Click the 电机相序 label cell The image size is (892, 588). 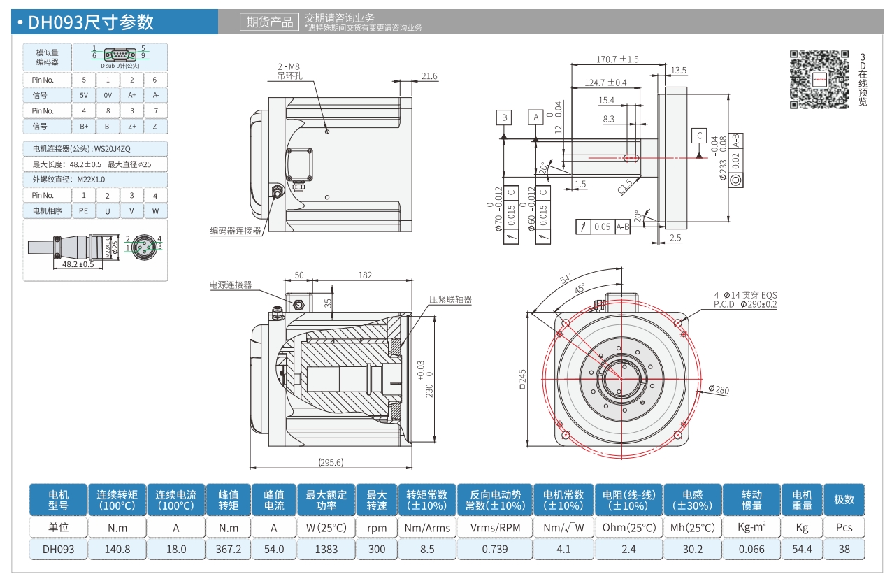pos(48,210)
